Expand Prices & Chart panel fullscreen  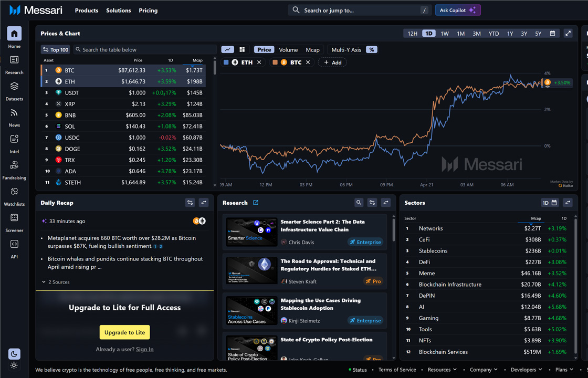tap(568, 34)
